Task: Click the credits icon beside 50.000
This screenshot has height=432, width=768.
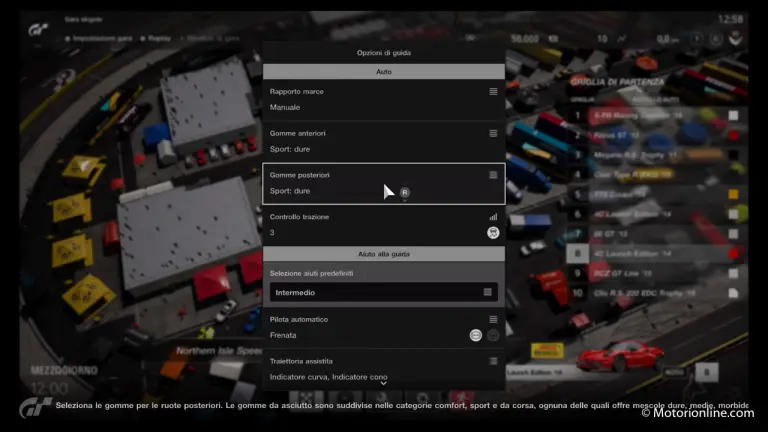Action: point(553,38)
